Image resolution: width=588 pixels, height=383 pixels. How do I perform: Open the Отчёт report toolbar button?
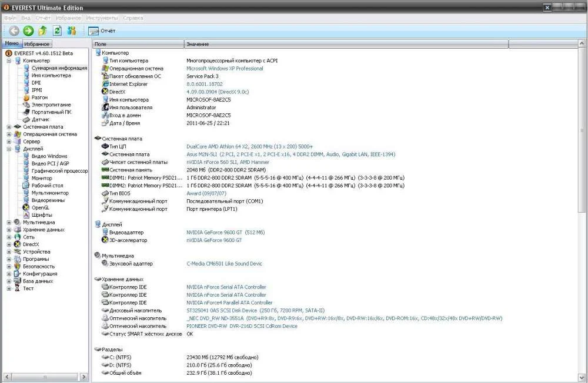click(102, 31)
